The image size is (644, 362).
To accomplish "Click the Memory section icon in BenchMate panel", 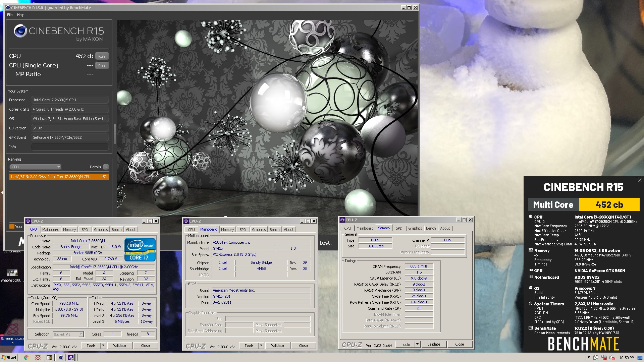I will [x=531, y=250].
